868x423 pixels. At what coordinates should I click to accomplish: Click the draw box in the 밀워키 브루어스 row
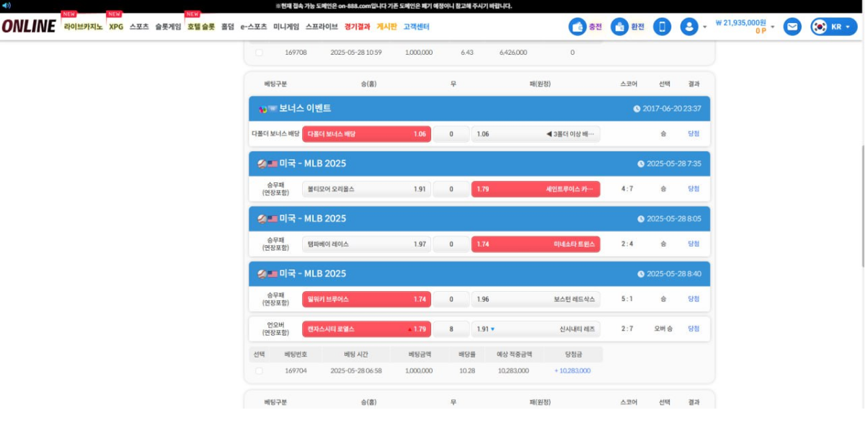pyautogui.click(x=451, y=299)
